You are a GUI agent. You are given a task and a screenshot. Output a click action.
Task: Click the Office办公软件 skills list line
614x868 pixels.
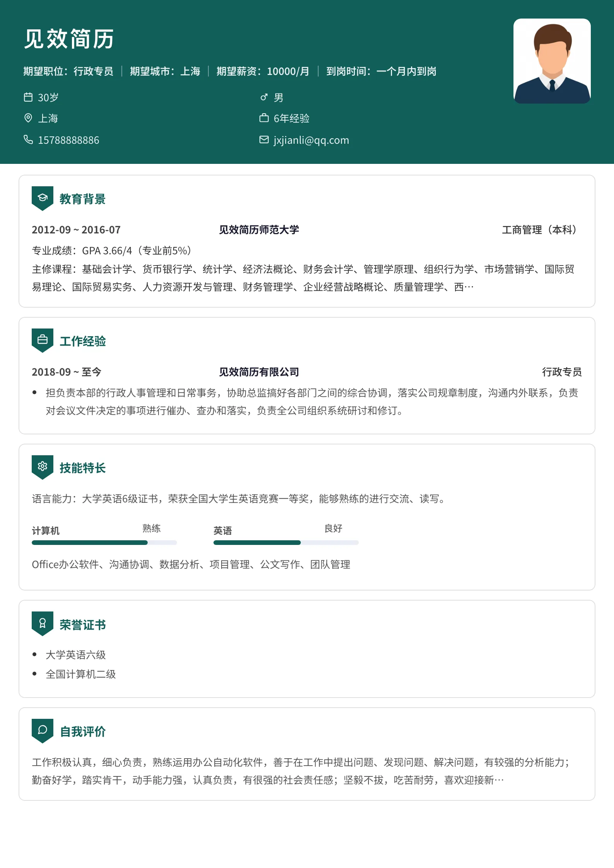[191, 565]
